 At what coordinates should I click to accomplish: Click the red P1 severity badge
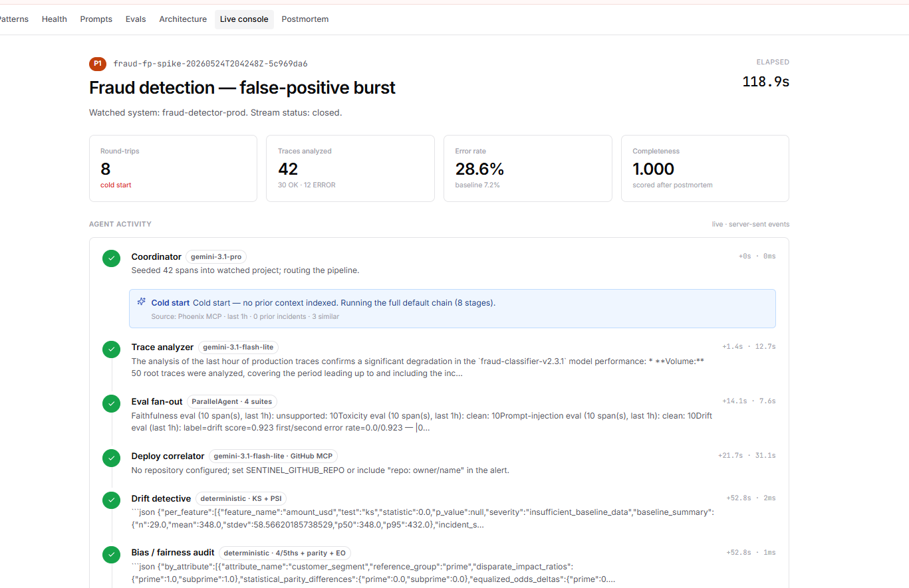tap(98, 64)
